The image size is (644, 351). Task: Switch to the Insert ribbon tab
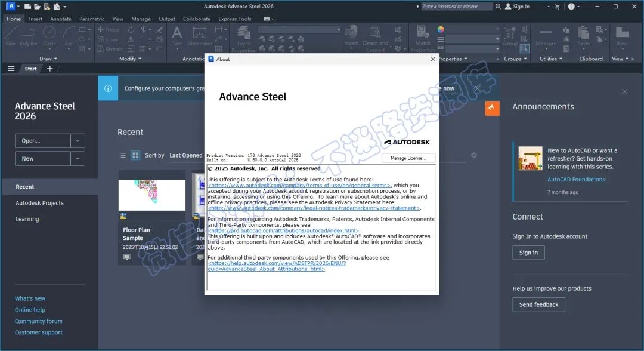[36, 19]
